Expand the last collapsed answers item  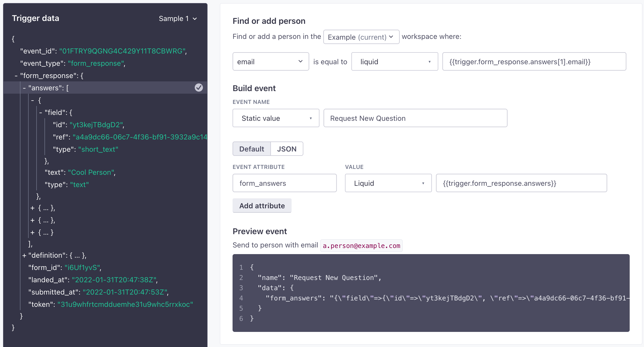(32, 233)
